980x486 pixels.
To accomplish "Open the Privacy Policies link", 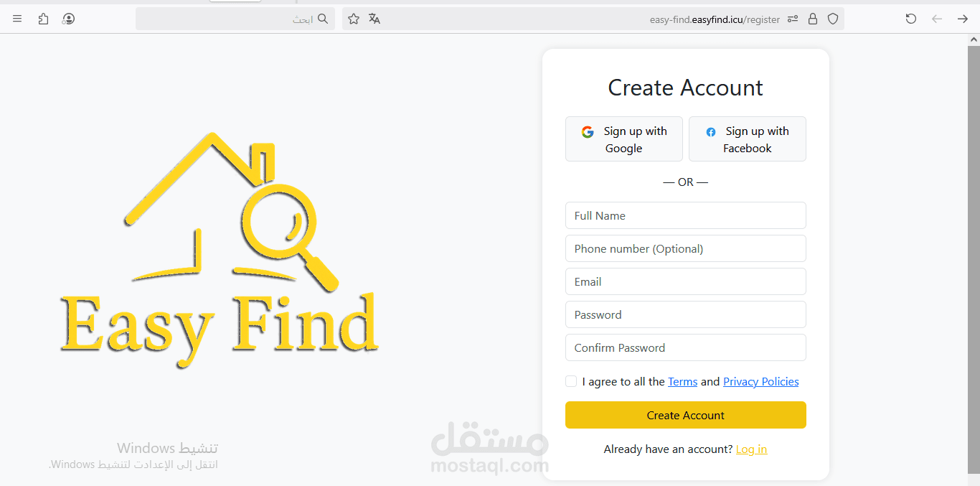I will coord(760,382).
